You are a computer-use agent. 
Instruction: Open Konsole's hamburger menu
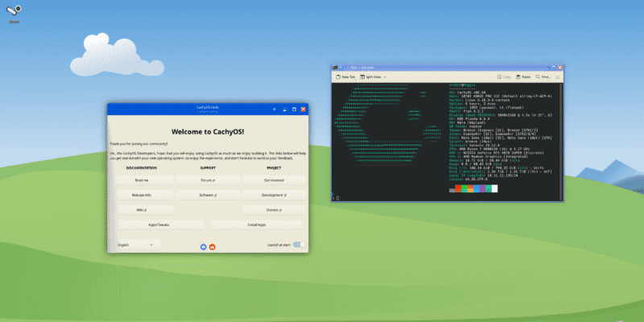pos(558,77)
